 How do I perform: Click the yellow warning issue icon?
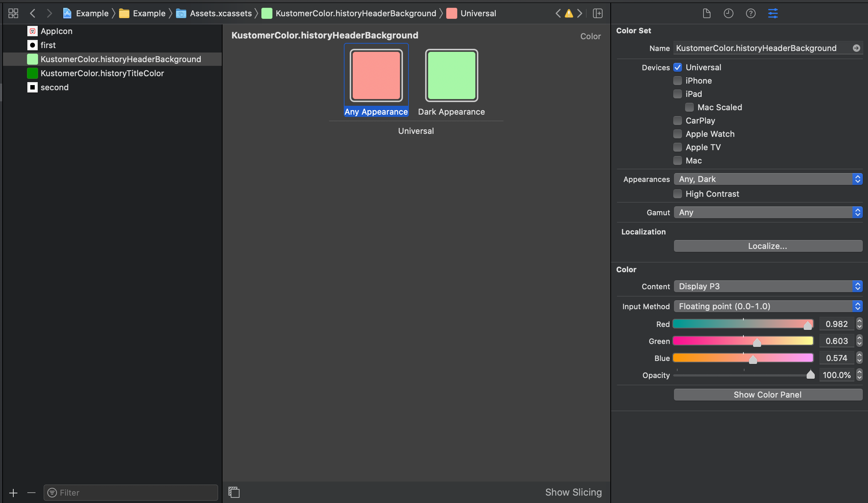(x=569, y=13)
